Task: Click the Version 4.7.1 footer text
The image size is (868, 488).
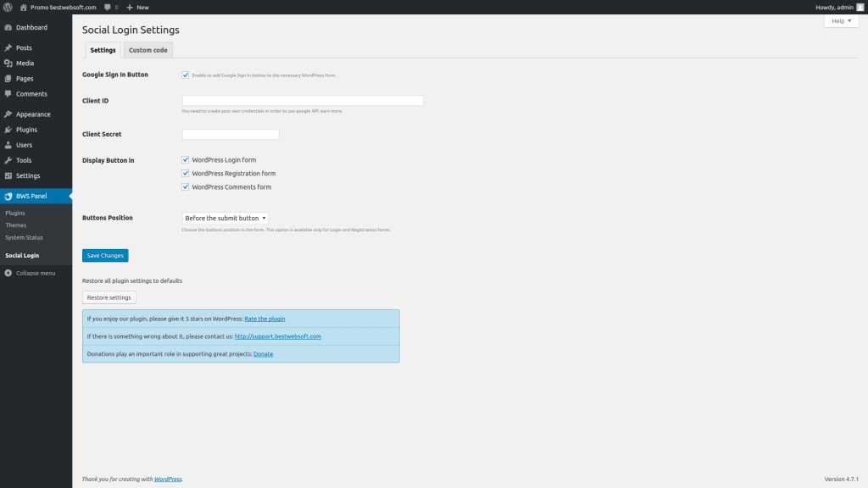Action: 841,480
